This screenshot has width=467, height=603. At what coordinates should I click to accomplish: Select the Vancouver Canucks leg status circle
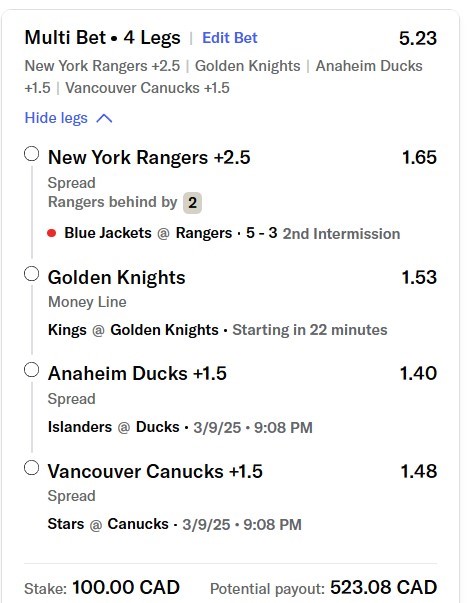point(32,468)
